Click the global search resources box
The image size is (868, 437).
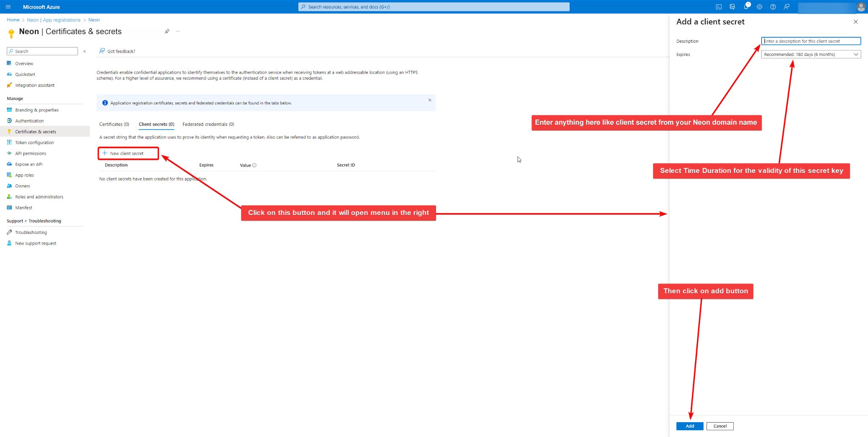[434, 7]
